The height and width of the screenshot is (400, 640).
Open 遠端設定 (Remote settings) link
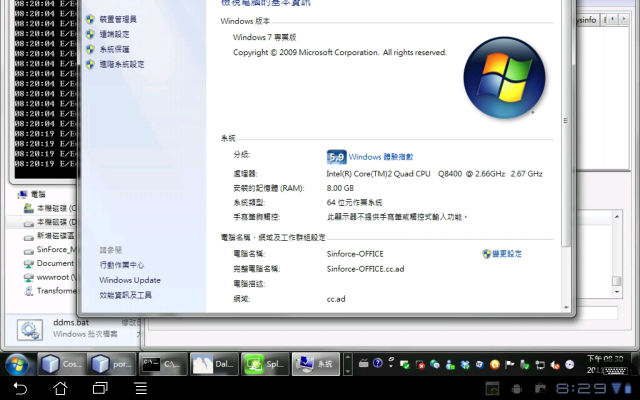click(114, 34)
